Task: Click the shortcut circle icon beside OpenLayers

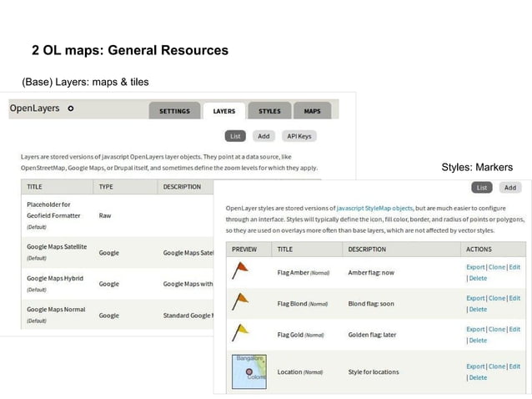Action: point(71,109)
